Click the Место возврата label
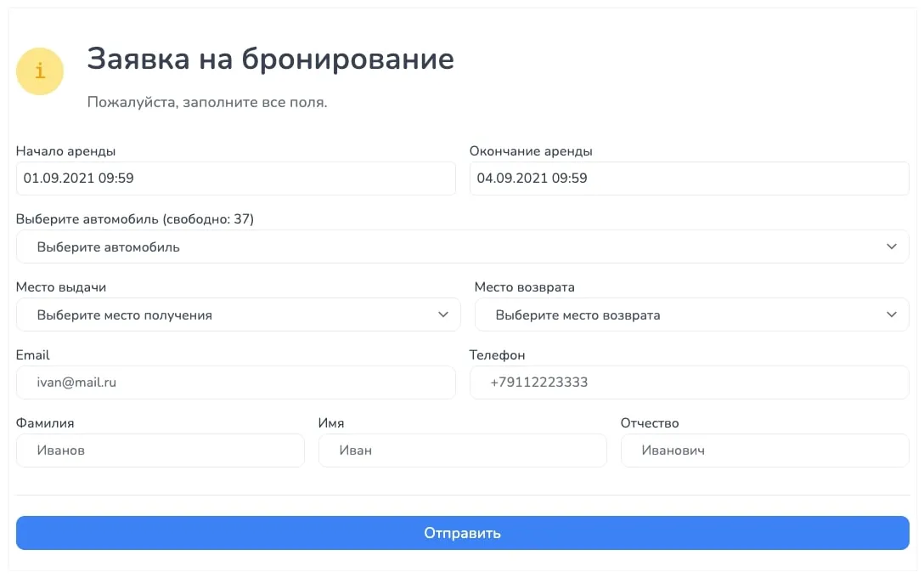This screenshot has height=578, width=924. [x=525, y=287]
